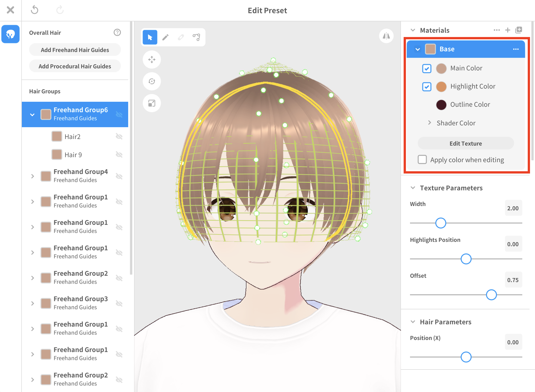This screenshot has width=535, height=392.
Task: Open the Overall Hair help icon
Action: tap(117, 32)
